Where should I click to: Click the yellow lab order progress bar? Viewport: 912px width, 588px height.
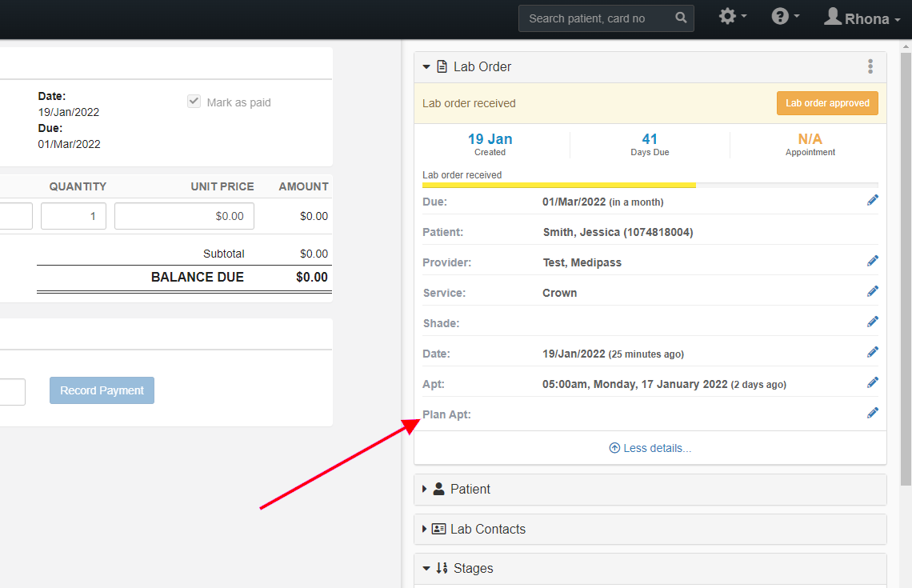pyautogui.click(x=559, y=185)
